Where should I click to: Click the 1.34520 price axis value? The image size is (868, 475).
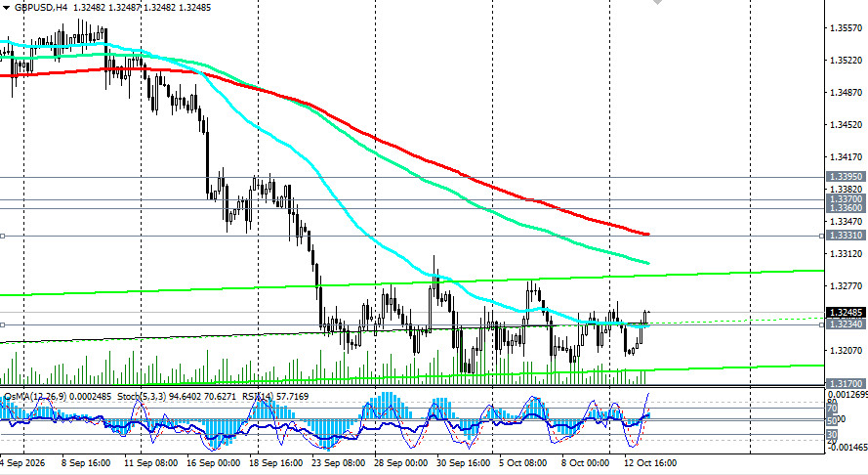(x=847, y=125)
